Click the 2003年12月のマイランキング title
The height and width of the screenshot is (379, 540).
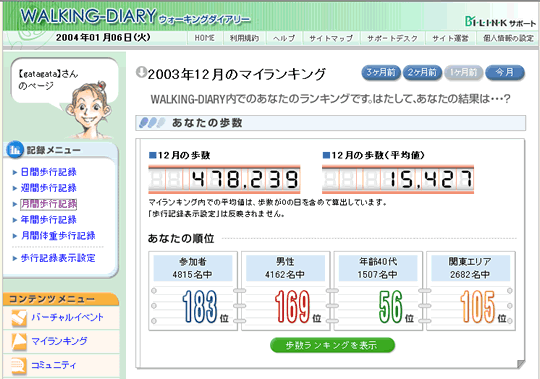coord(236,74)
